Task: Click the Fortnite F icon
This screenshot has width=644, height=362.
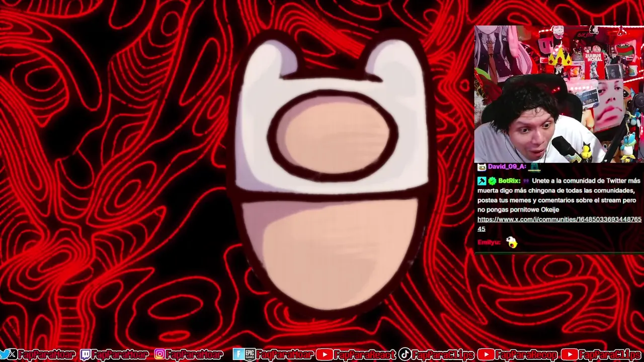Action: (238, 354)
